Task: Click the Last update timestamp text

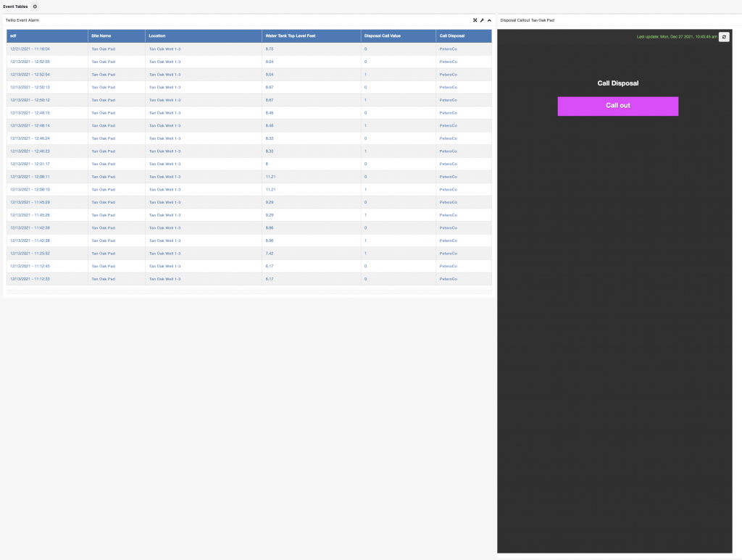Action: click(x=677, y=37)
